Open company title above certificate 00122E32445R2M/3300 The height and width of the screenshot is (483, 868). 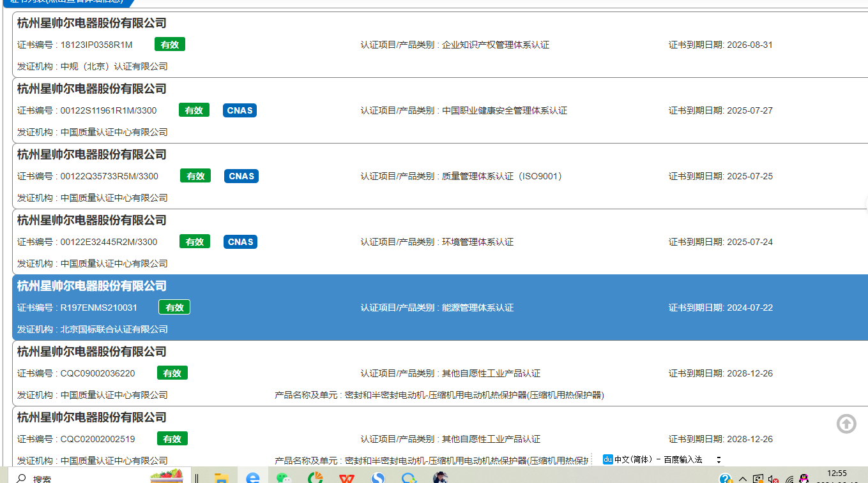click(x=92, y=220)
